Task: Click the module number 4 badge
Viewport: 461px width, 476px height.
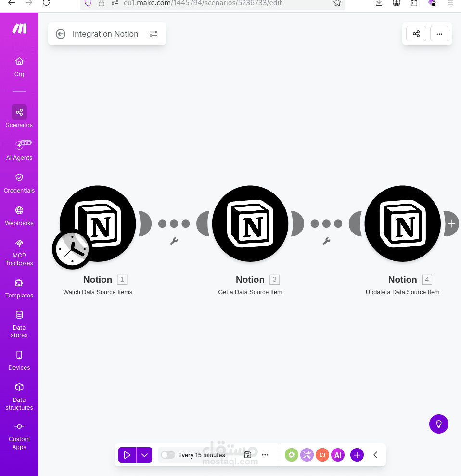Action: point(427,279)
